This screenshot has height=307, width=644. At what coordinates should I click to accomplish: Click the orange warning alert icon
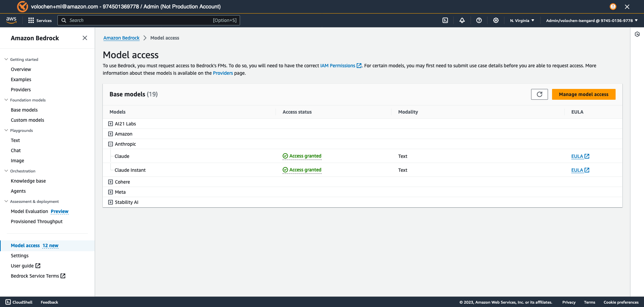pyautogui.click(x=613, y=6)
